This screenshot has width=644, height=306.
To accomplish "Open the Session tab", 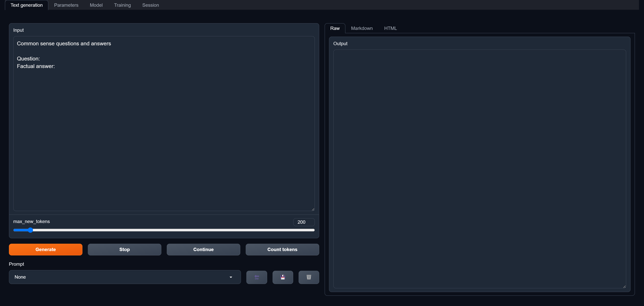I will pos(150,5).
